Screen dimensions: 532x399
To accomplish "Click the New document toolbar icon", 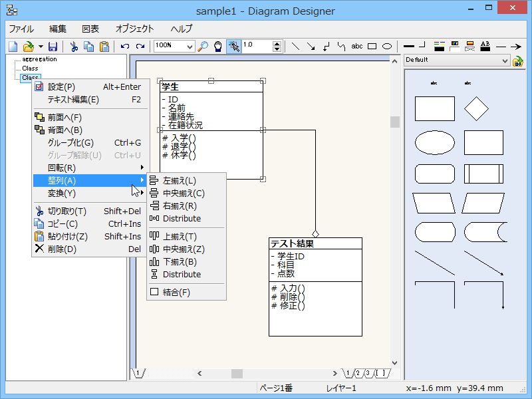I will [x=13, y=47].
